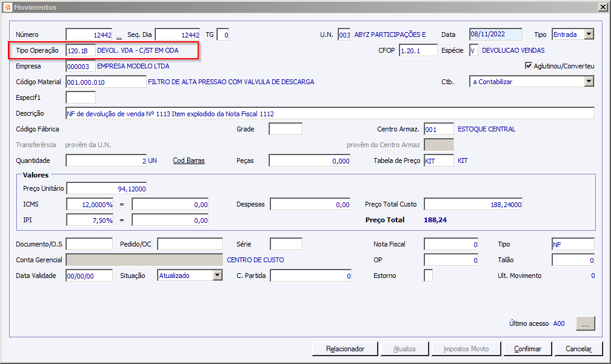
Task: Click the Série input field
Action: (286, 244)
